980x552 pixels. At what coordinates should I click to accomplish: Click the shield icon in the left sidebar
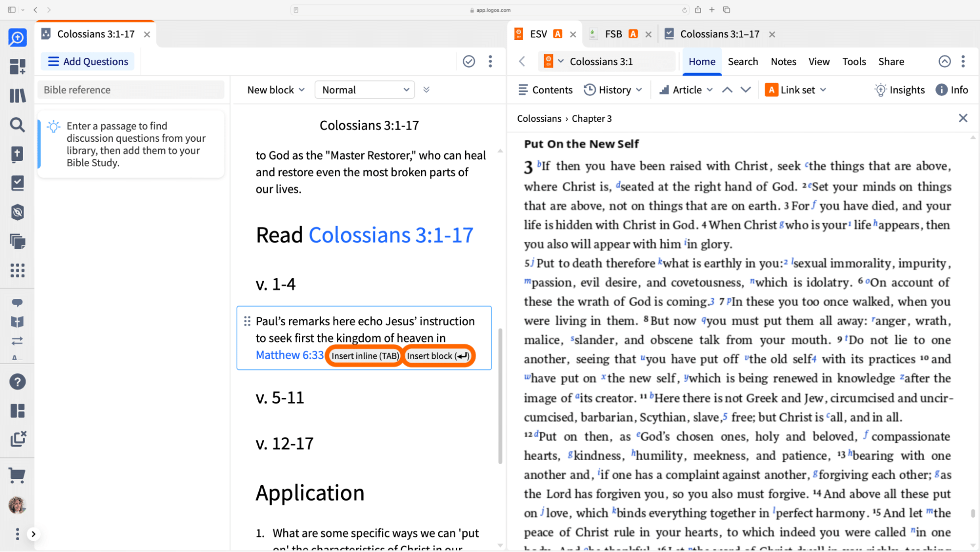click(17, 212)
